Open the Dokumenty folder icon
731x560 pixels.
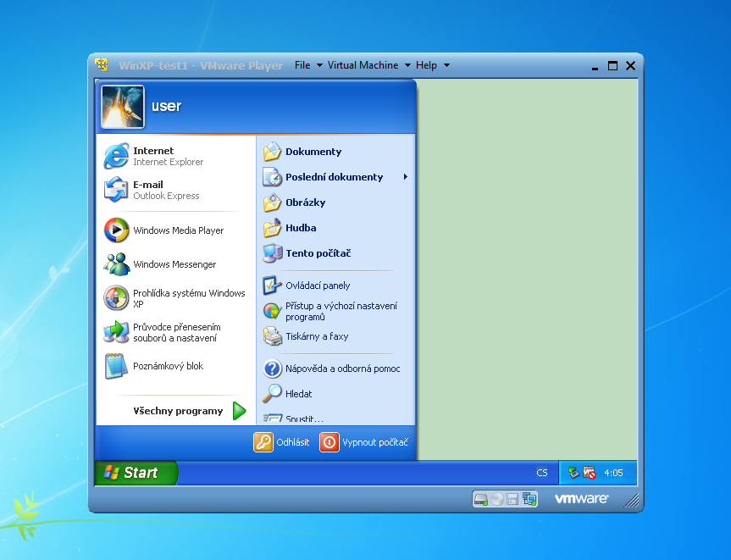tap(272, 152)
